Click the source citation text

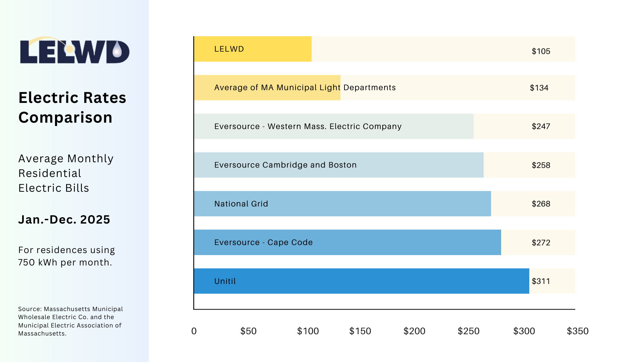tap(70, 321)
